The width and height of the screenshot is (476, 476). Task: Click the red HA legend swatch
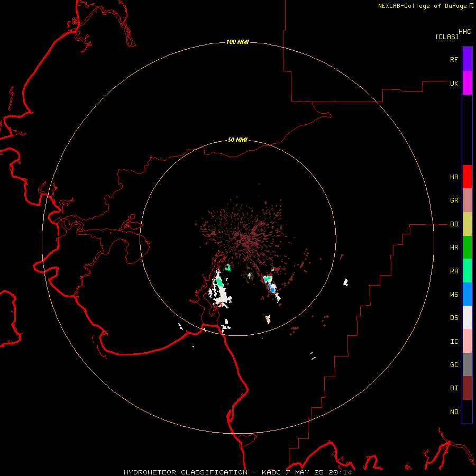coord(467,177)
